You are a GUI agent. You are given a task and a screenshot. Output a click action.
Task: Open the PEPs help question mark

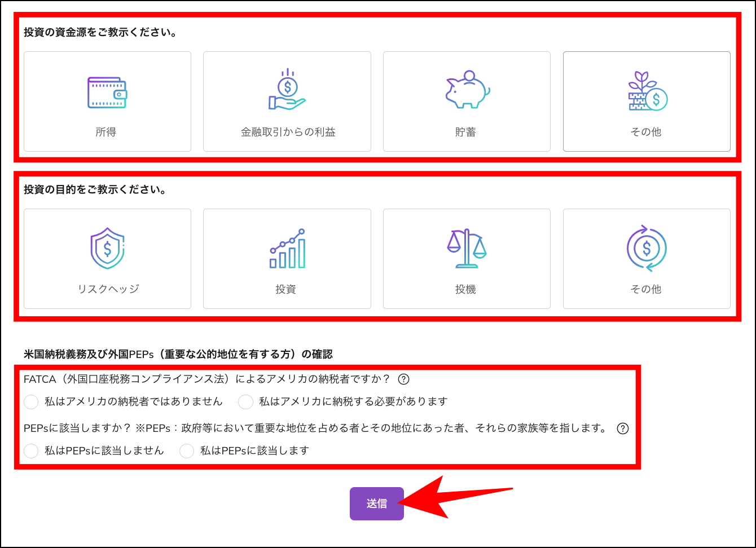point(623,430)
